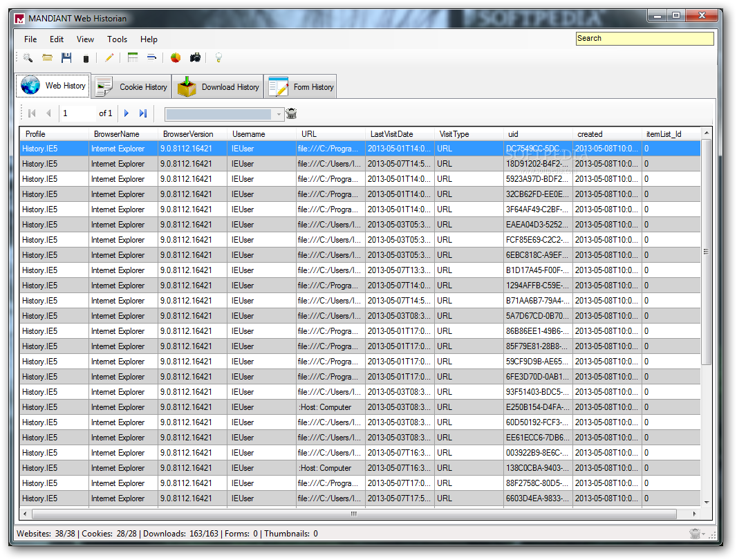Viewport: 737px width, 560px height.
Task: Sort by the itemList_Id column header
Action: click(x=671, y=134)
